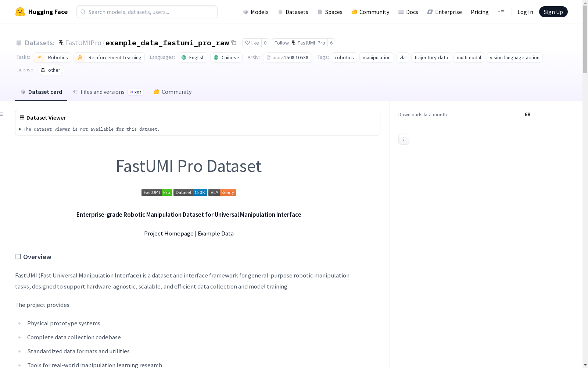The width and height of the screenshot is (588, 368).
Task: Click the table of contents icon at left edge
Action: point(2,114)
